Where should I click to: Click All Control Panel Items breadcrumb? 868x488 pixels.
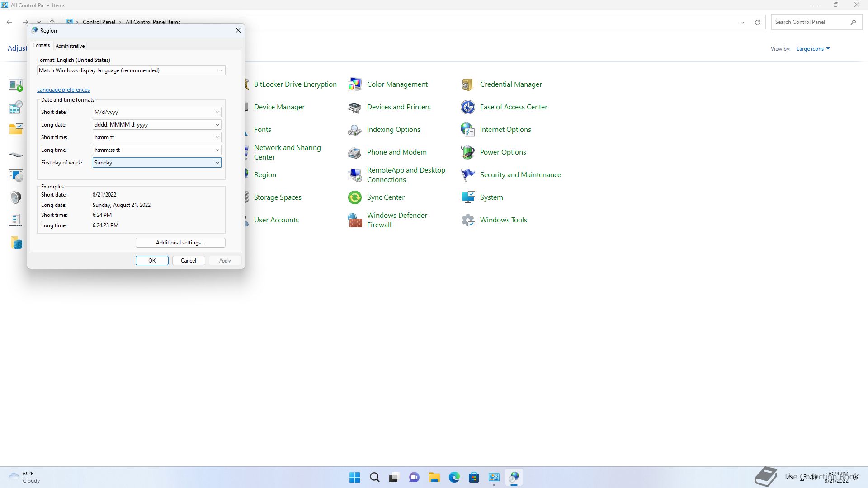tap(153, 22)
